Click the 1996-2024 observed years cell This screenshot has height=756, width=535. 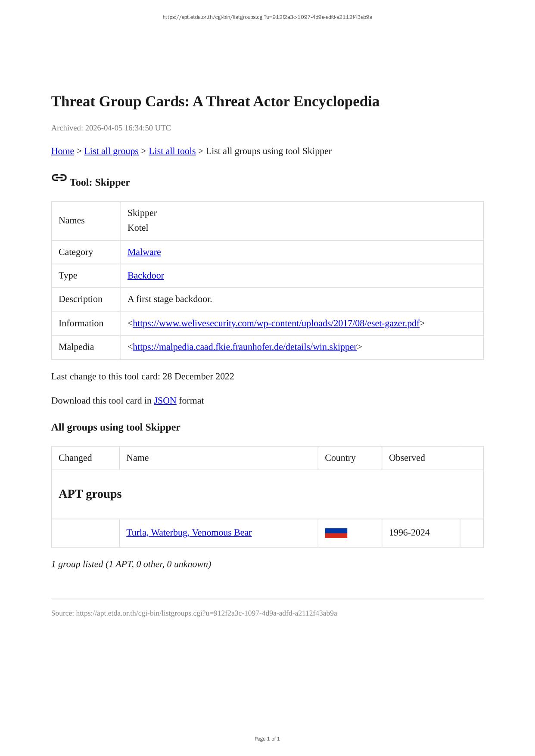pos(409,533)
